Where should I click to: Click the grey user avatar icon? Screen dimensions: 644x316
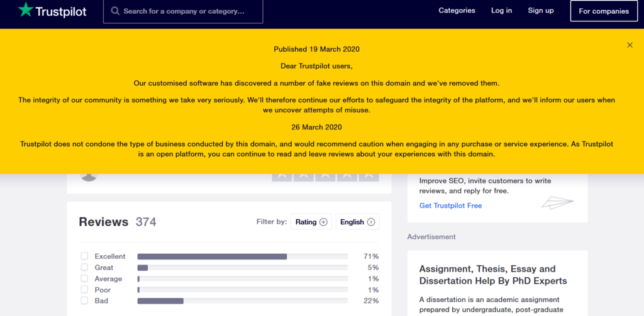point(89,177)
